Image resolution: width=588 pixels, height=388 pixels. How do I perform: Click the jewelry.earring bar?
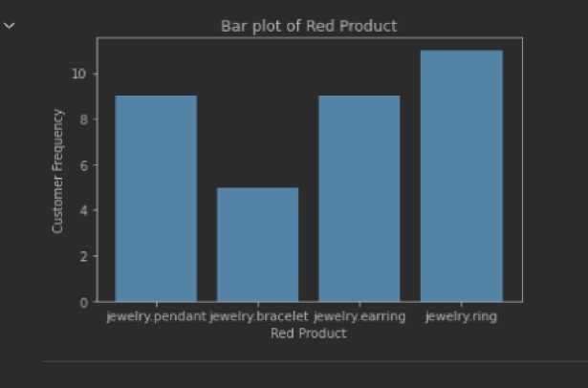359,199
